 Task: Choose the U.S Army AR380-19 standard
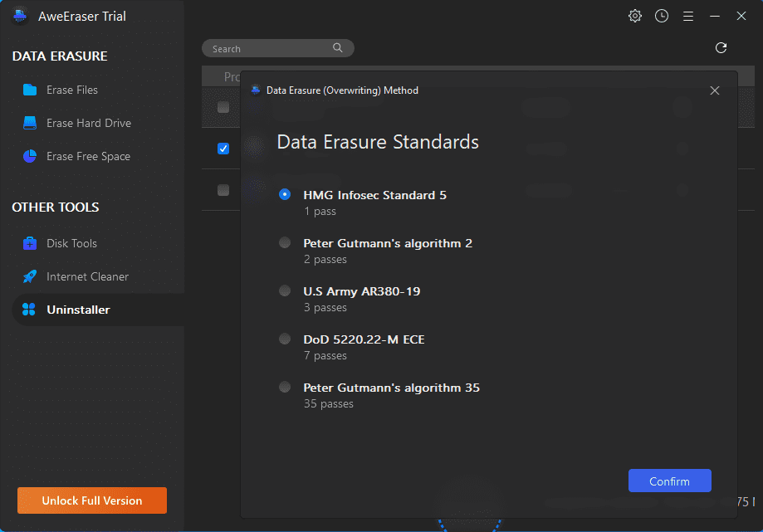click(285, 291)
